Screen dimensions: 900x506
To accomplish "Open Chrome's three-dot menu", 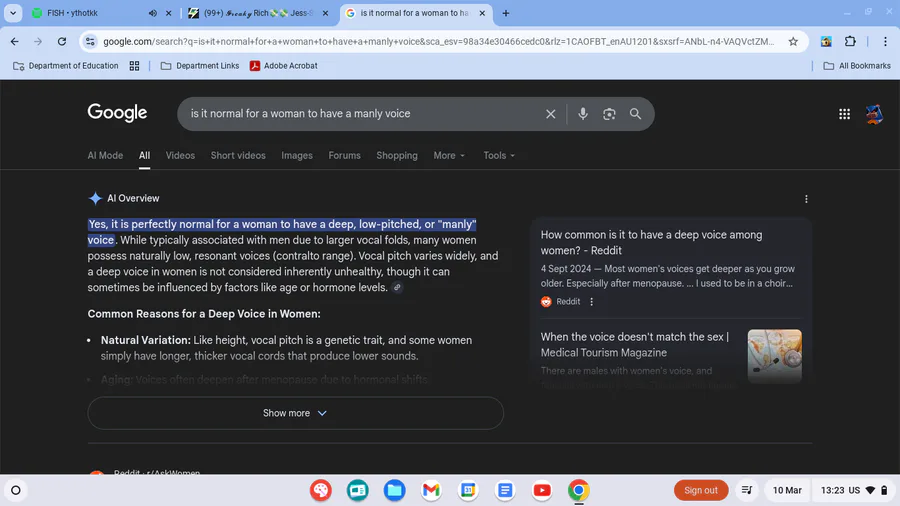I will click(x=885, y=41).
